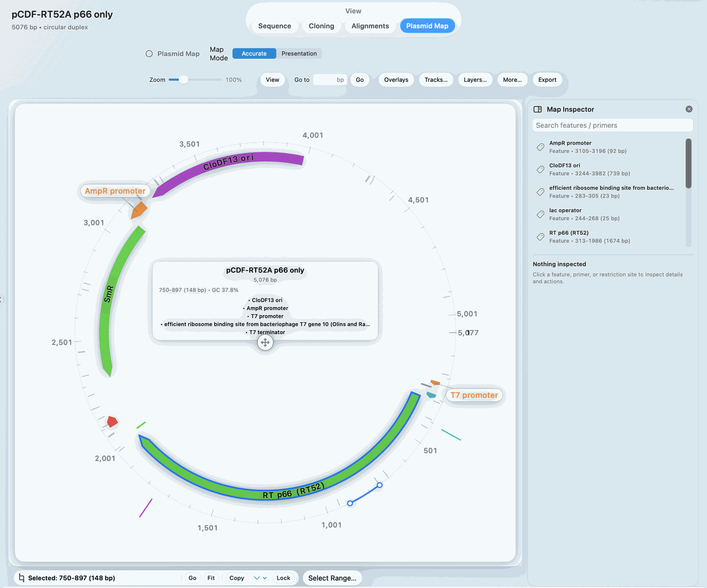
Task: Choose Accurate map mode
Action: click(x=254, y=54)
